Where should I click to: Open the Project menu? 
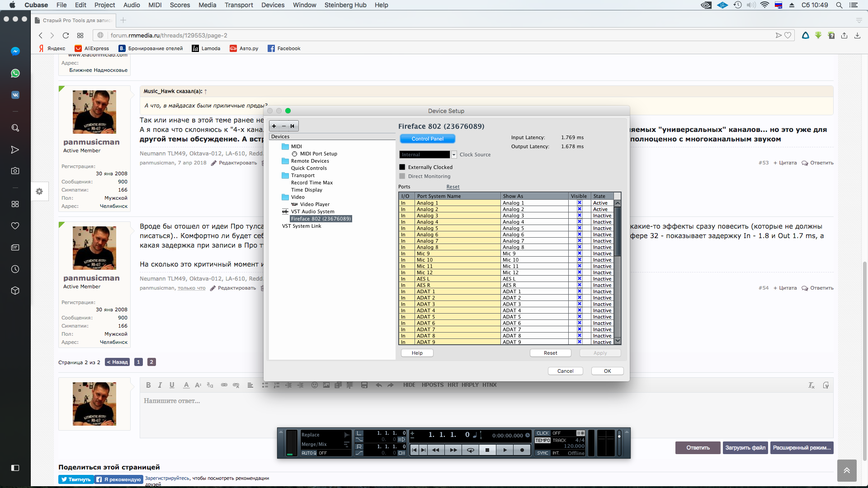[x=105, y=5]
